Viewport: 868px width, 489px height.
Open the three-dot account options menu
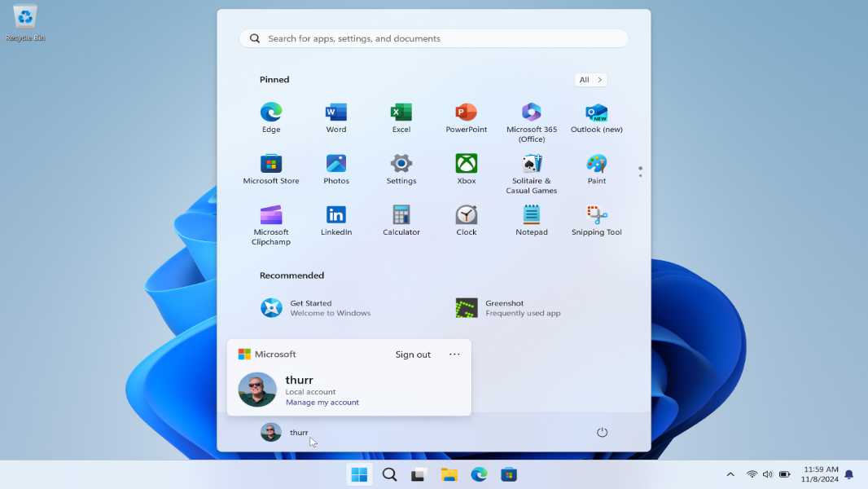pyautogui.click(x=454, y=355)
